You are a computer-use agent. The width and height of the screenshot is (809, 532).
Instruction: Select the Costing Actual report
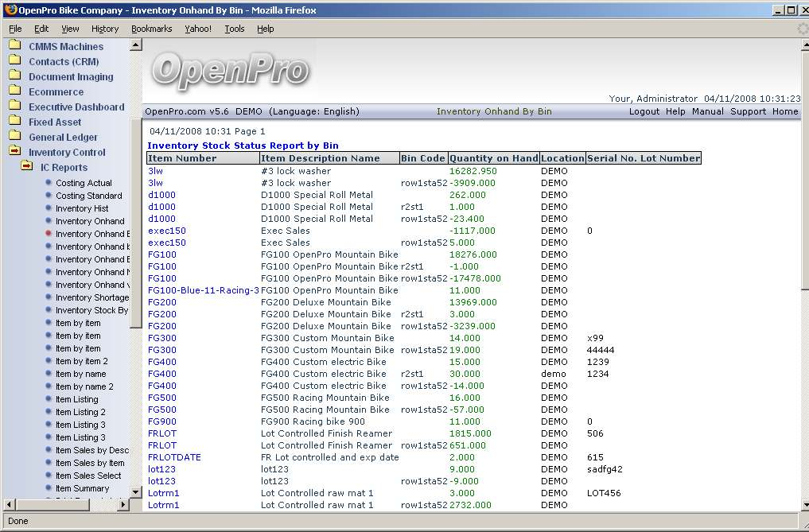coord(84,183)
